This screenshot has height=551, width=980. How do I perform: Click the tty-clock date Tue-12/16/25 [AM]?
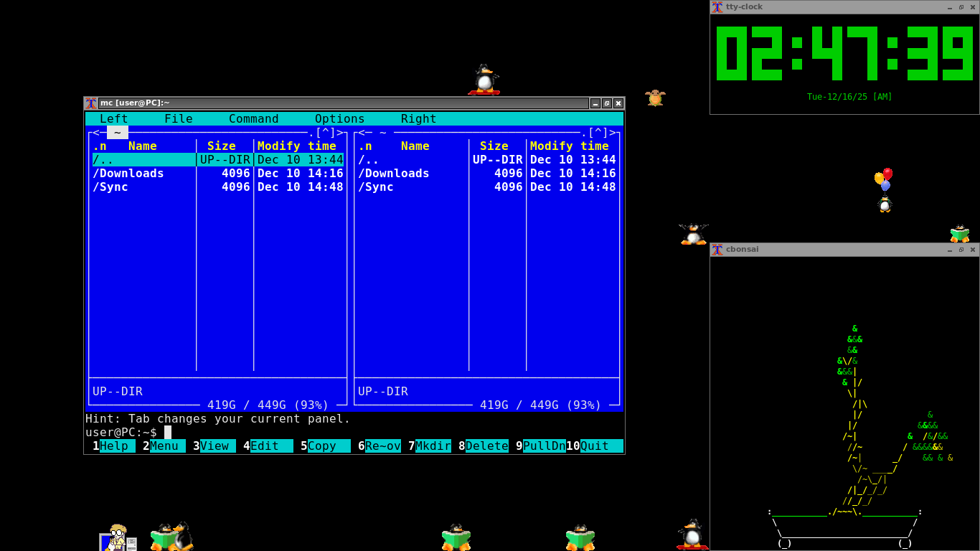[849, 97]
